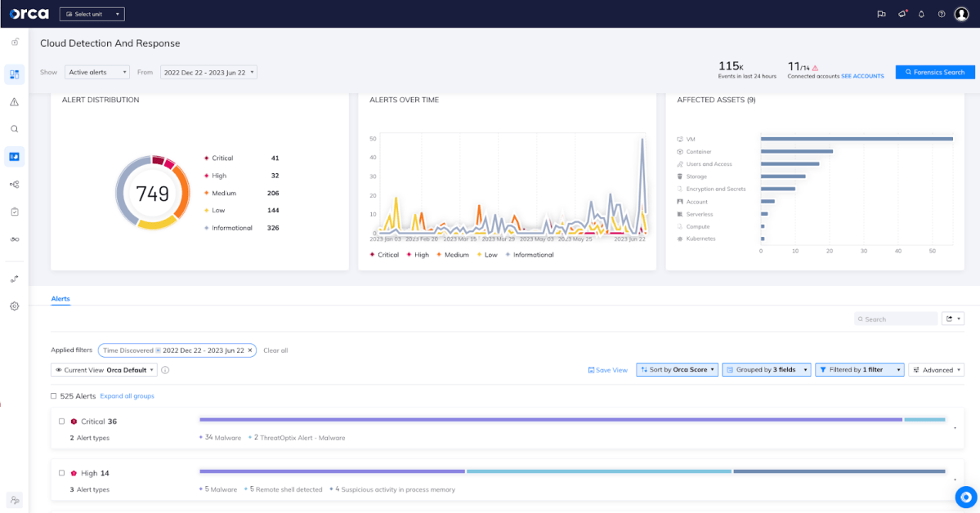Tick the High 14 group checkbox
This screenshot has height=513, width=980.
tap(62, 473)
